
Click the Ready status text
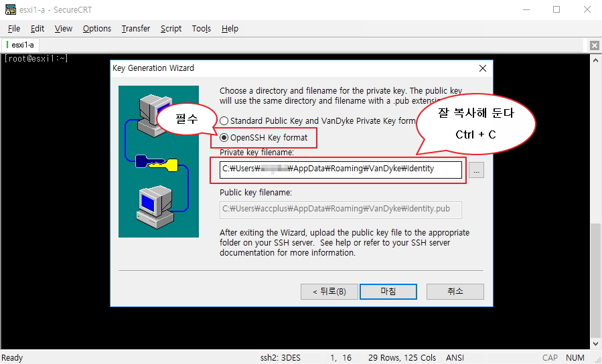click(12, 358)
